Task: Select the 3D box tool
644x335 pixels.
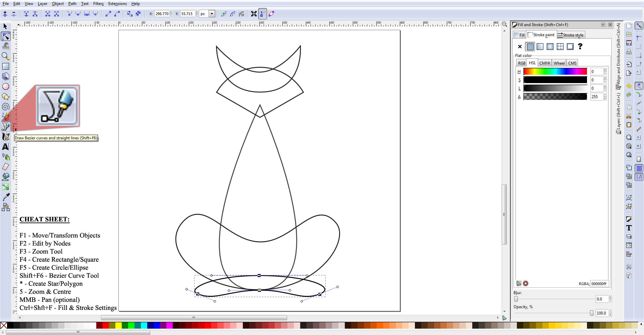Action: coord(6,76)
